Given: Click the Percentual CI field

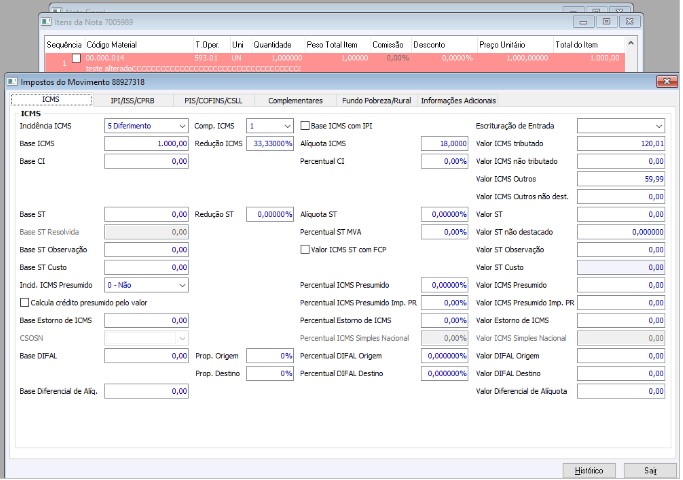Looking at the screenshot, I should 445,161.
